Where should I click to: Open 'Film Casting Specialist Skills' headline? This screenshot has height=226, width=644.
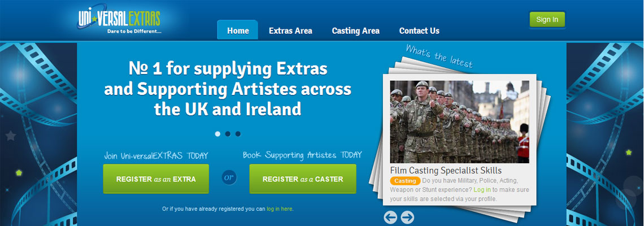click(446, 171)
